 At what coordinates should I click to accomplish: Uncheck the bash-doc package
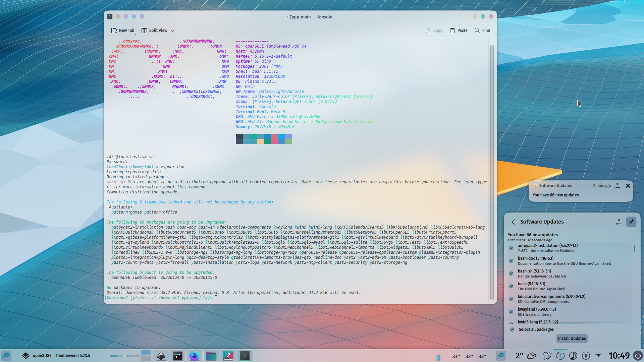(511, 261)
